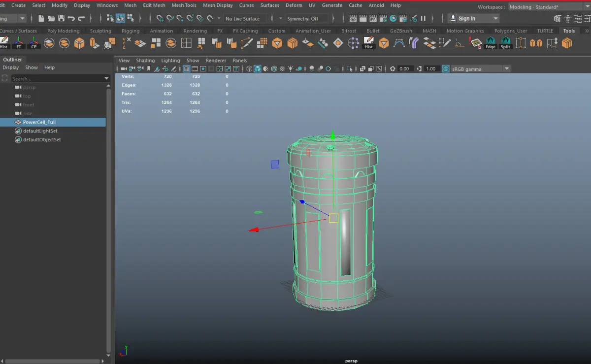Image resolution: width=591 pixels, height=364 pixels.
Task: Expand the sRGB gamma view transform dropdown
Action: coord(507,69)
